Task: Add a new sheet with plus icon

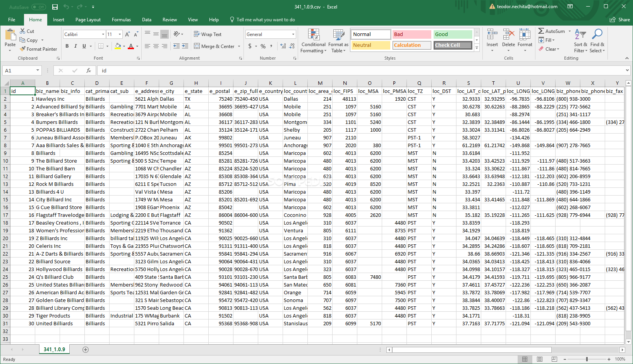Action: click(x=86, y=350)
